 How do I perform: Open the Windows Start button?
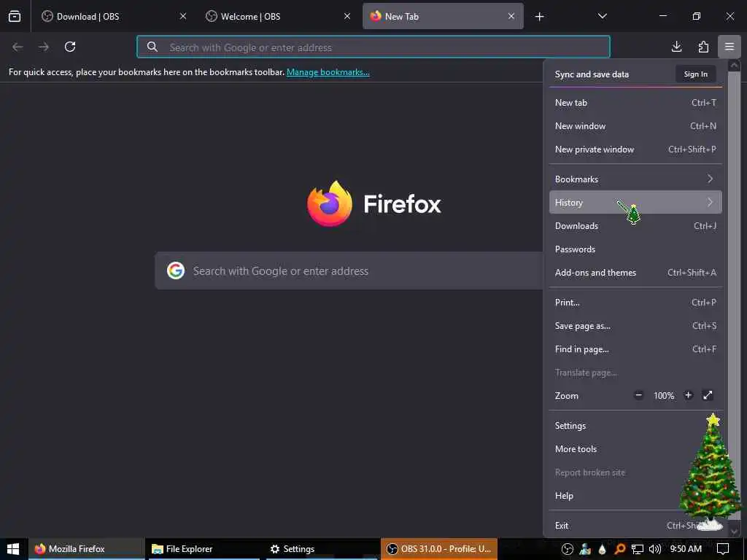click(x=13, y=549)
